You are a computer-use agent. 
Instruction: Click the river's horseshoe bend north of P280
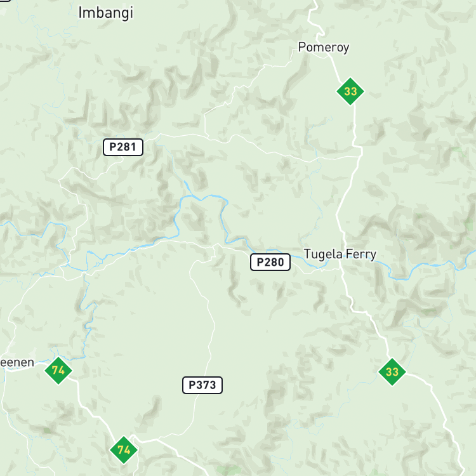[203, 199]
